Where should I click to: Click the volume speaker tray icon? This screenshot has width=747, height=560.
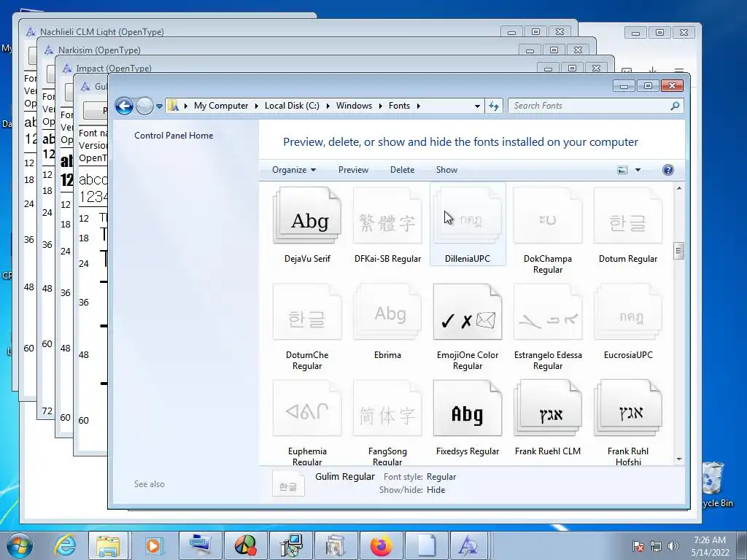[x=673, y=546]
